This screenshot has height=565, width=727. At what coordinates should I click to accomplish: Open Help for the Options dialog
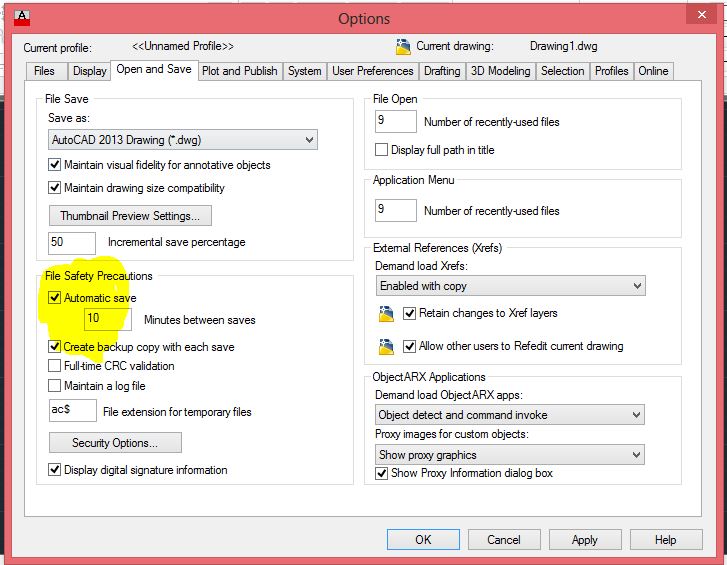[x=666, y=540]
